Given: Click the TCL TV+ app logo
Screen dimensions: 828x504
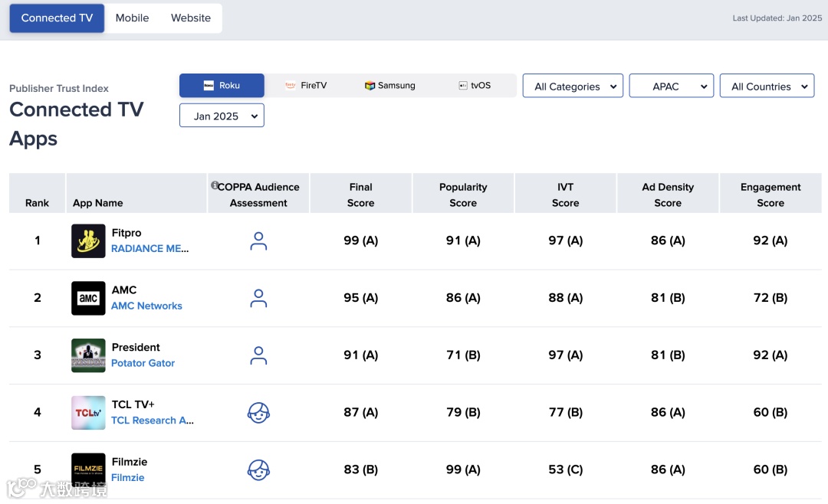Looking at the screenshot, I should [88, 413].
